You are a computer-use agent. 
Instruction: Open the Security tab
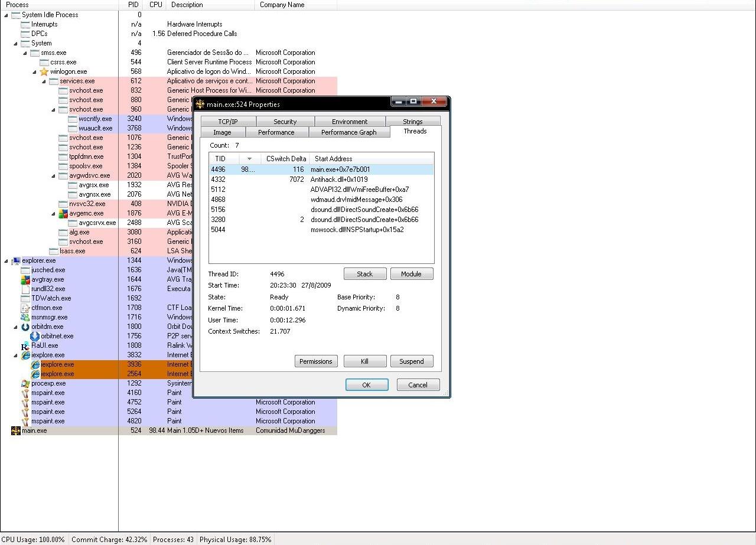[x=285, y=122]
